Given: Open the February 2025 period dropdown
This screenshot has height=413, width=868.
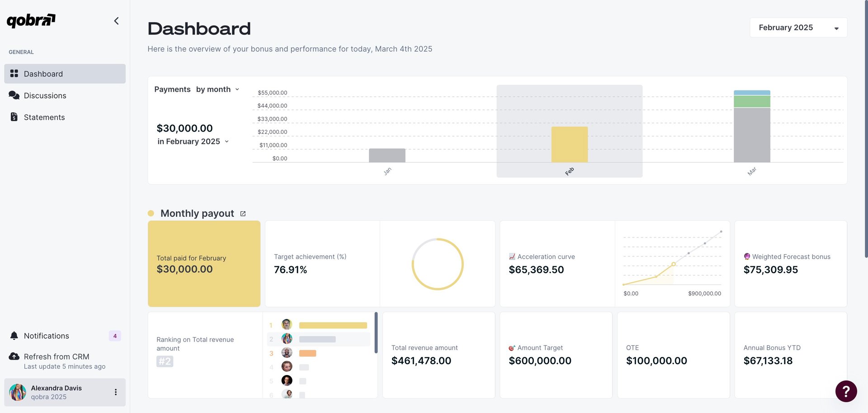Looking at the screenshot, I should 798,28.
